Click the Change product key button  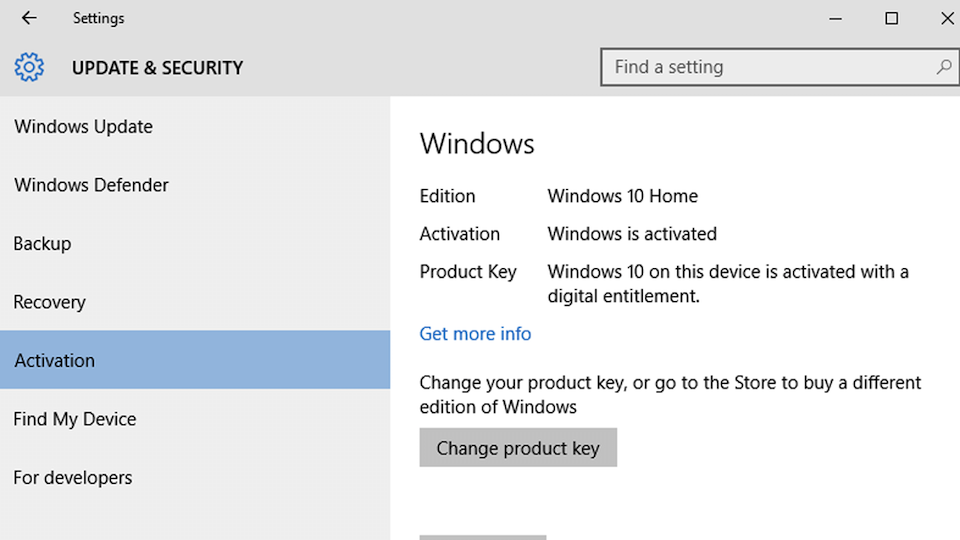click(518, 448)
